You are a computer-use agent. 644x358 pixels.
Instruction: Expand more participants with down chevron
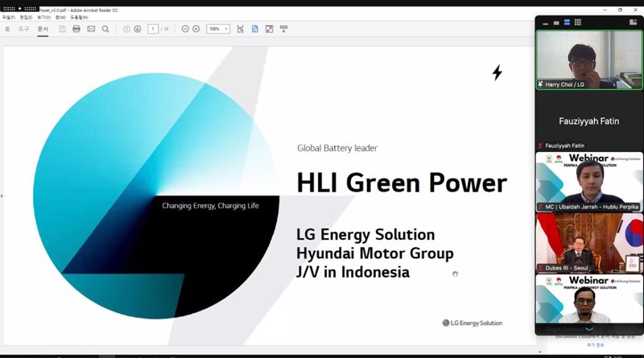(x=589, y=329)
